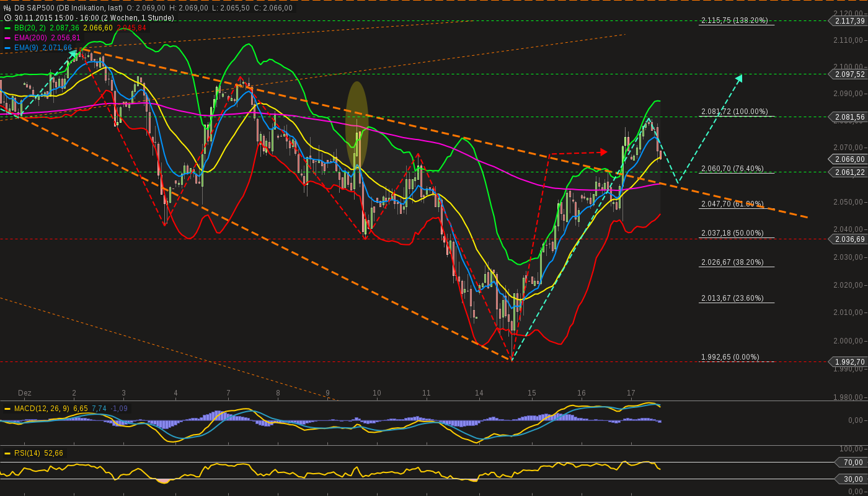This screenshot has width=868, height=496.
Task: Click the magenta EMA(200) legend marker
Action: coord(7,38)
